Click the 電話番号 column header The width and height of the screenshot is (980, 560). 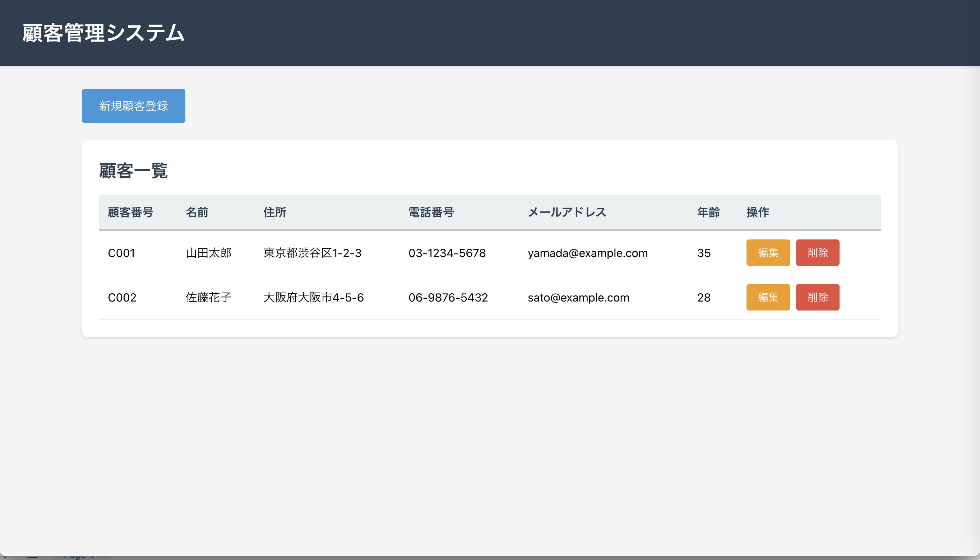pyautogui.click(x=431, y=212)
